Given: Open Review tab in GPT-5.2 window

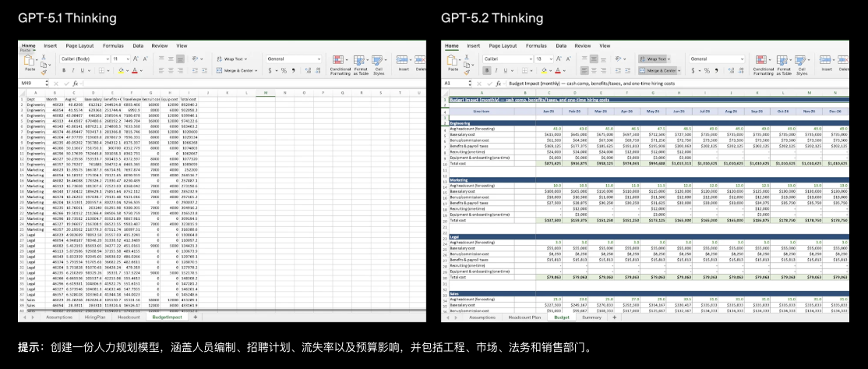Looking at the screenshot, I should (x=582, y=45).
